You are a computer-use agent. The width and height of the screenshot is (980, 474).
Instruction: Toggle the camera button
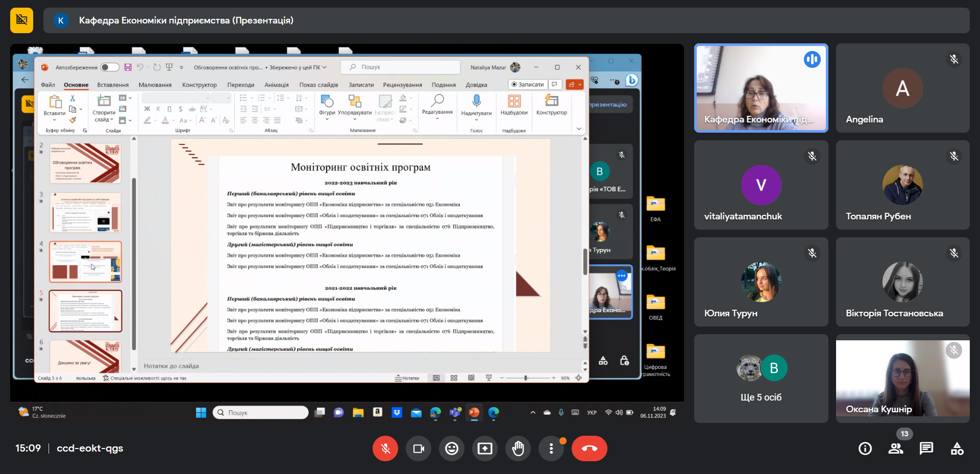click(x=419, y=448)
